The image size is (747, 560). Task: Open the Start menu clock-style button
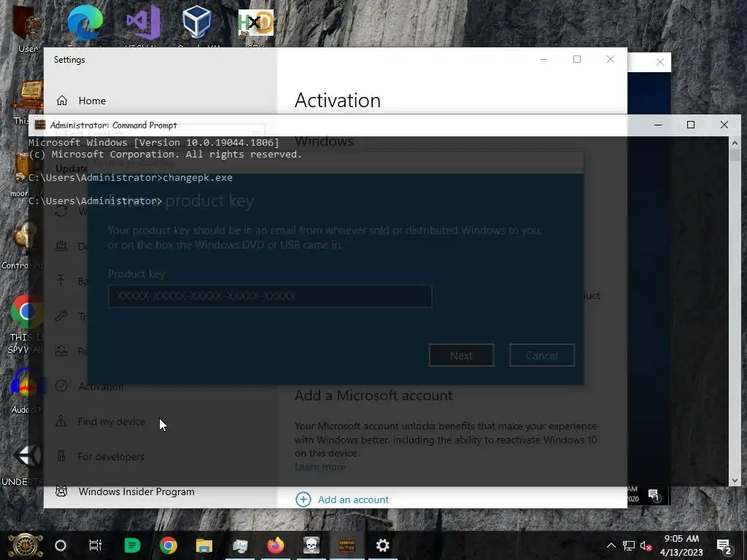tap(26, 545)
